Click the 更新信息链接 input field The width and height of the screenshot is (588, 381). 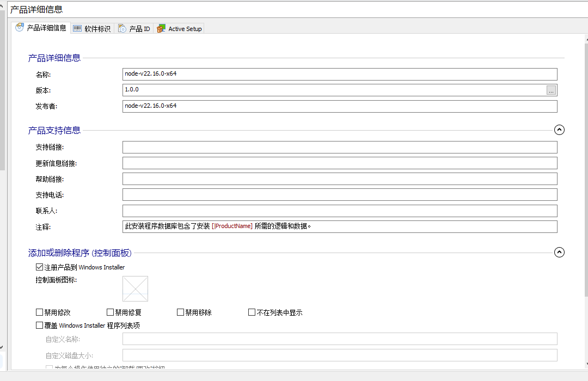(340, 163)
